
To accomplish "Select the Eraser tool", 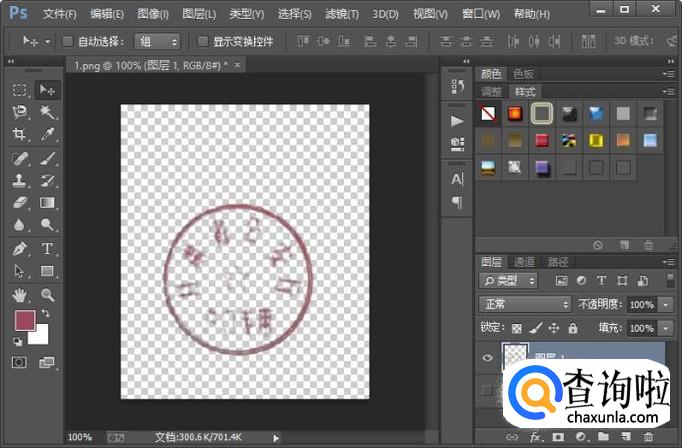I will pyautogui.click(x=19, y=202).
